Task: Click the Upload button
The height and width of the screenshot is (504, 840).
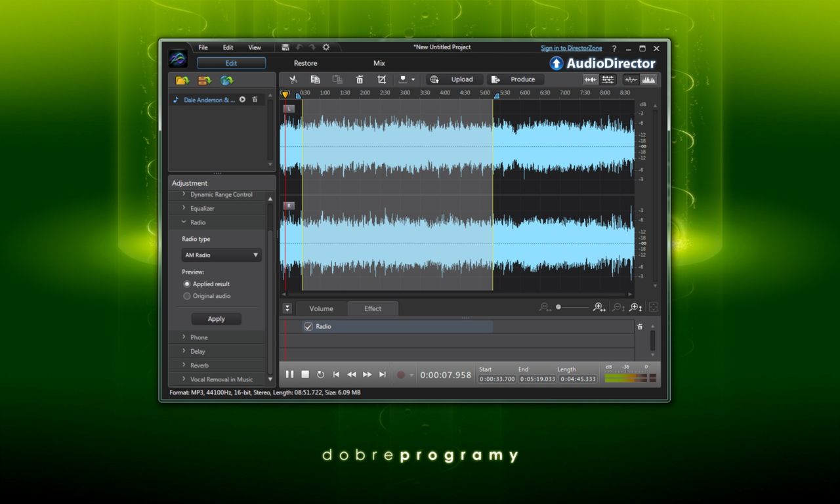Action: coord(455,79)
